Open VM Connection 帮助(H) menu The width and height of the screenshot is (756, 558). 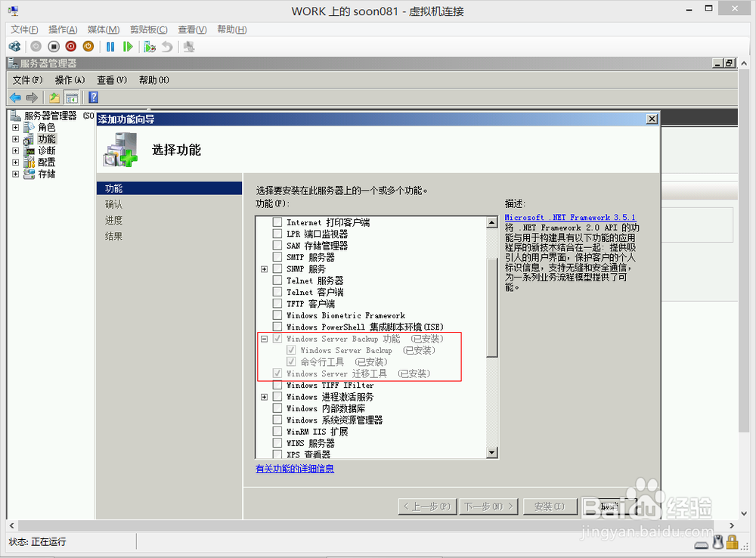pyautogui.click(x=231, y=30)
